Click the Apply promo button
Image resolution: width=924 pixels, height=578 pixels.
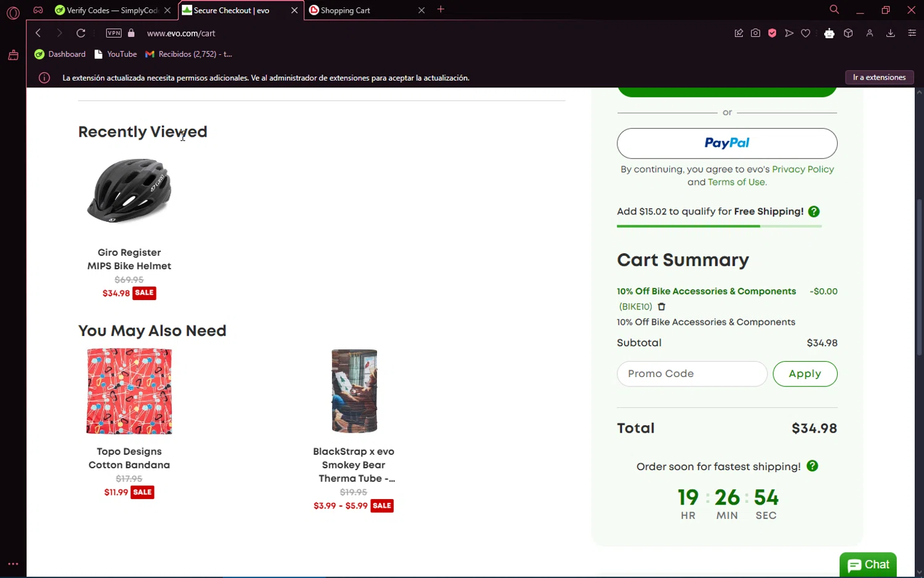pyautogui.click(x=804, y=373)
